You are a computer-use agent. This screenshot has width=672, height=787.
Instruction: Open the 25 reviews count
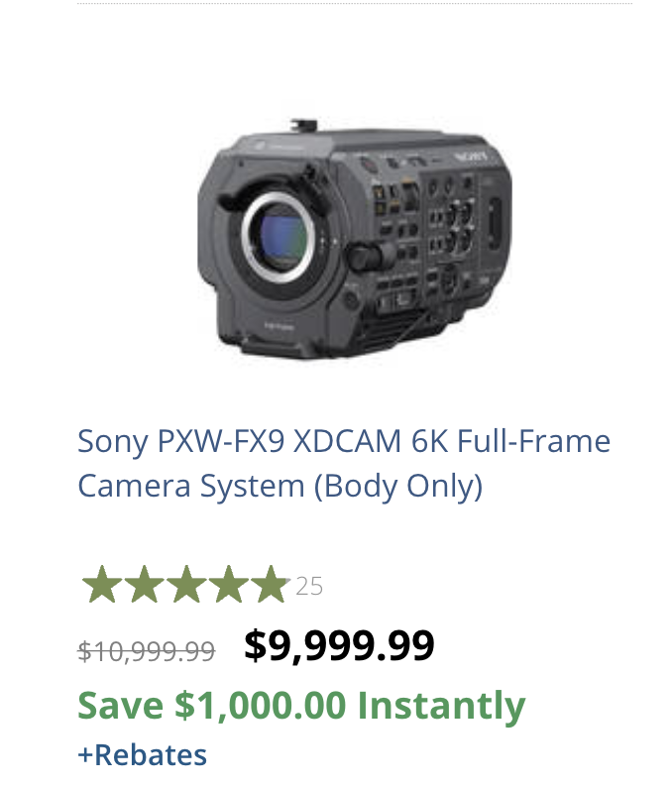(309, 586)
